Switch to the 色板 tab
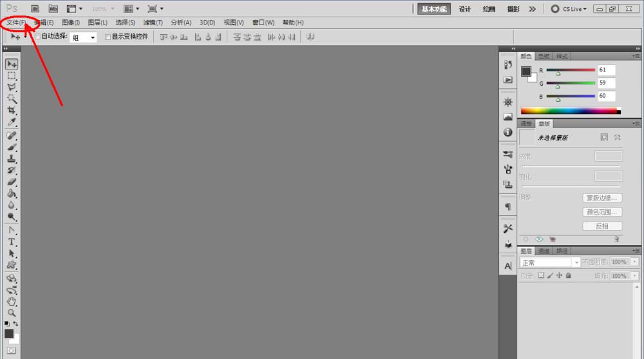 pos(544,56)
